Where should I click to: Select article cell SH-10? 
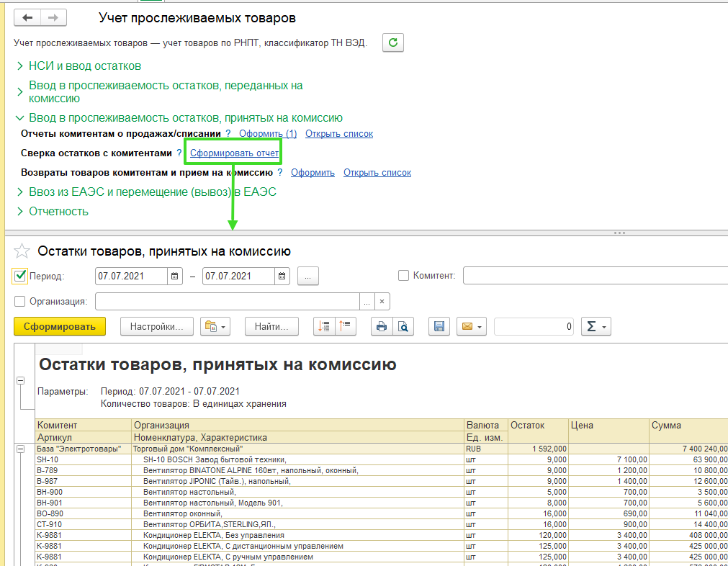point(84,459)
